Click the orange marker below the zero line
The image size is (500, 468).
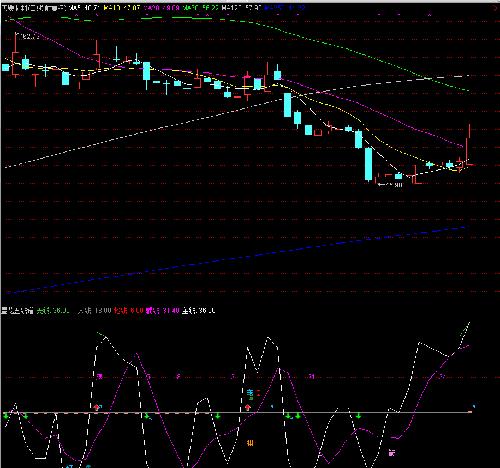(x=250, y=443)
